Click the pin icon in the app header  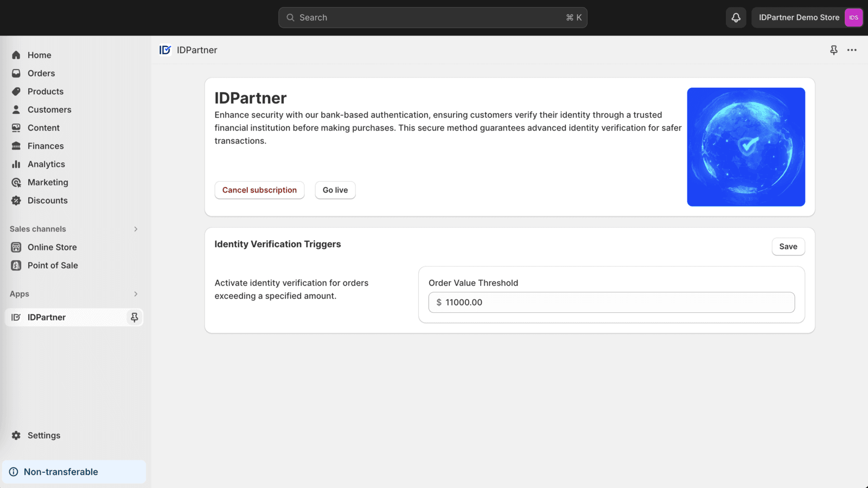[x=834, y=50]
